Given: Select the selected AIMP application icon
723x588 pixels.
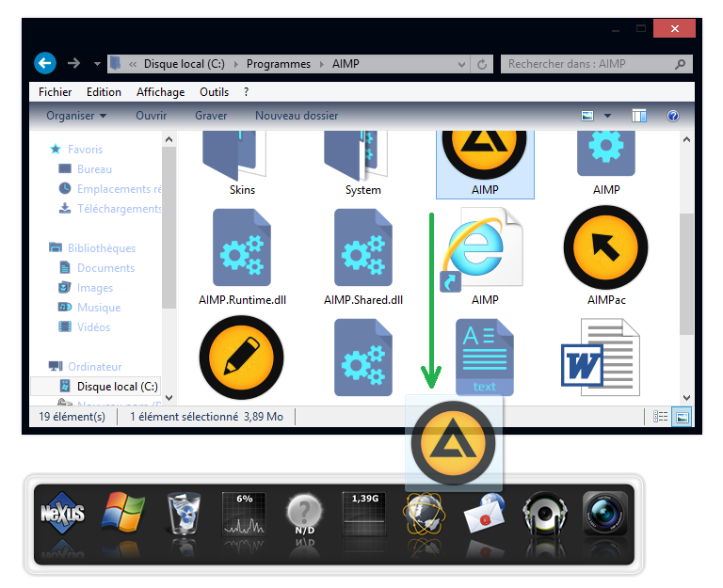Looking at the screenshot, I should point(485,164).
